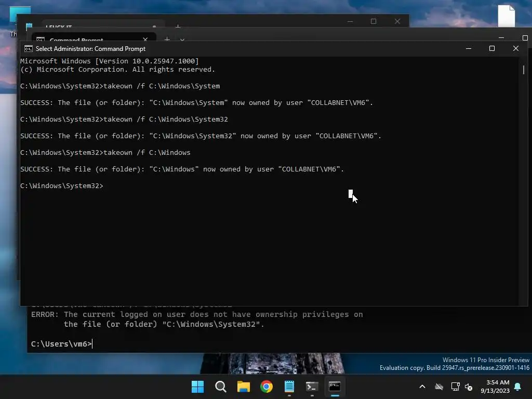Viewport: 532px width, 399px height.
Task: Close the Command Prompt tab in Terminal window
Action: click(x=145, y=39)
